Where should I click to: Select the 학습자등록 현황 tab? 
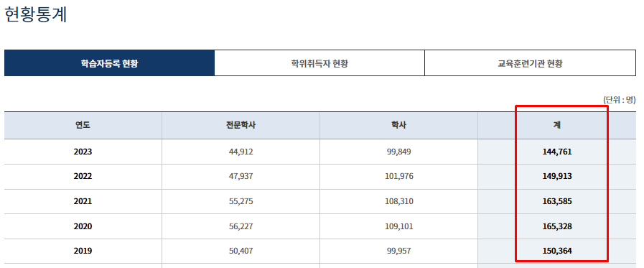point(109,63)
